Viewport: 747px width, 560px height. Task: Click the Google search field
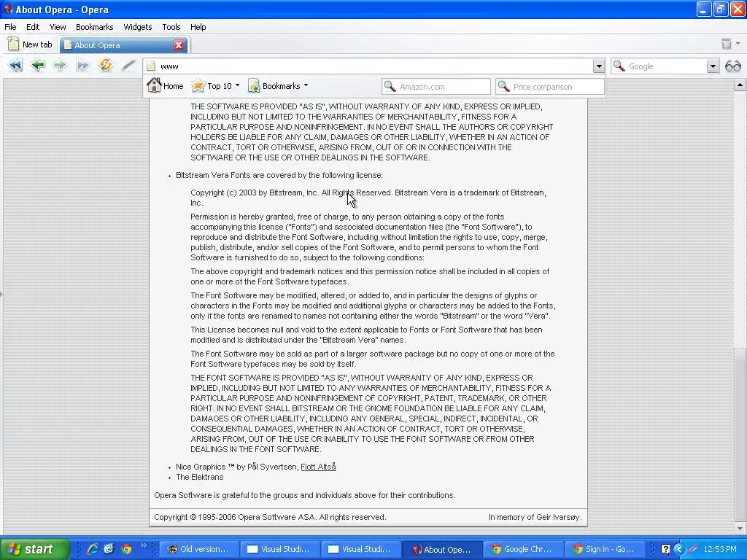[666, 66]
